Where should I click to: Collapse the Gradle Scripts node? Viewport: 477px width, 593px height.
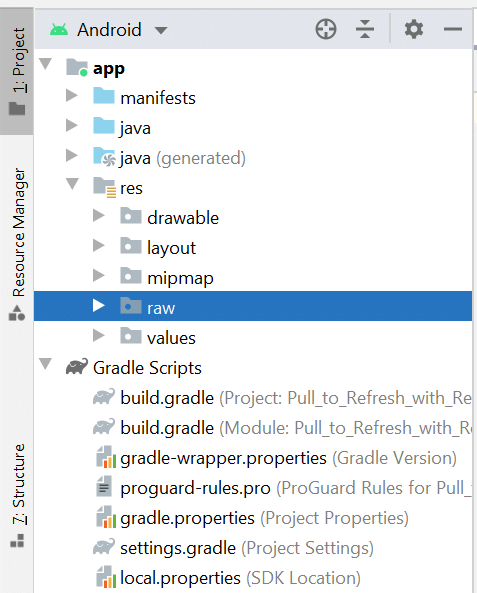coord(45,364)
